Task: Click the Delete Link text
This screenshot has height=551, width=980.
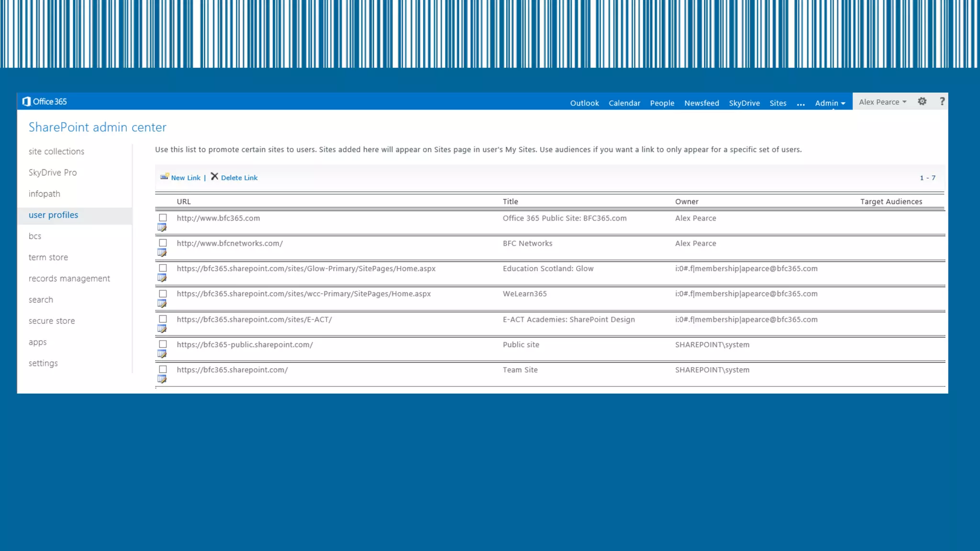Action: [239, 178]
